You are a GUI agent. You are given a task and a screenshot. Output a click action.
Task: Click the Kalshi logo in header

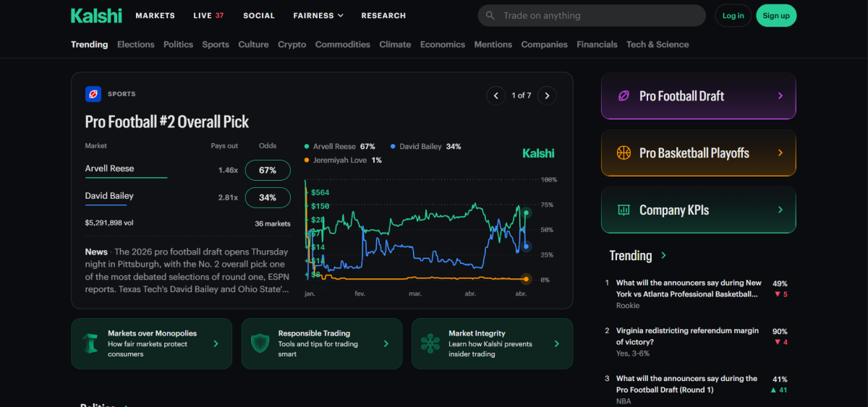click(96, 15)
